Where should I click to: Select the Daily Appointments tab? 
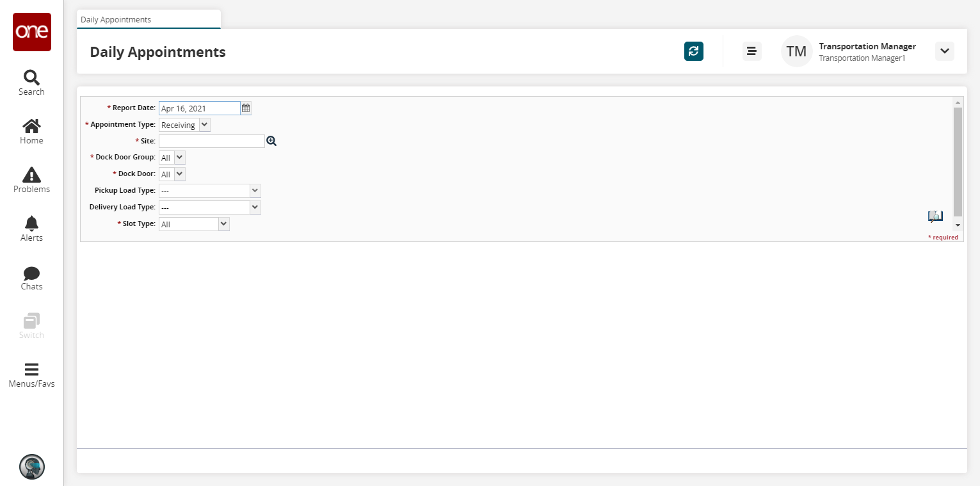pyautogui.click(x=116, y=20)
